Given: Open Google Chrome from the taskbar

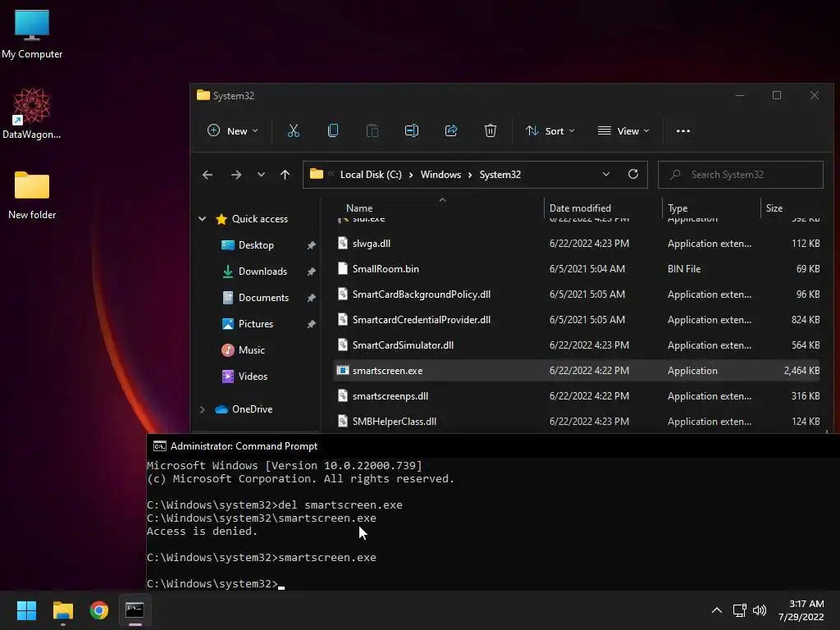Looking at the screenshot, I should tap(99, 610).
